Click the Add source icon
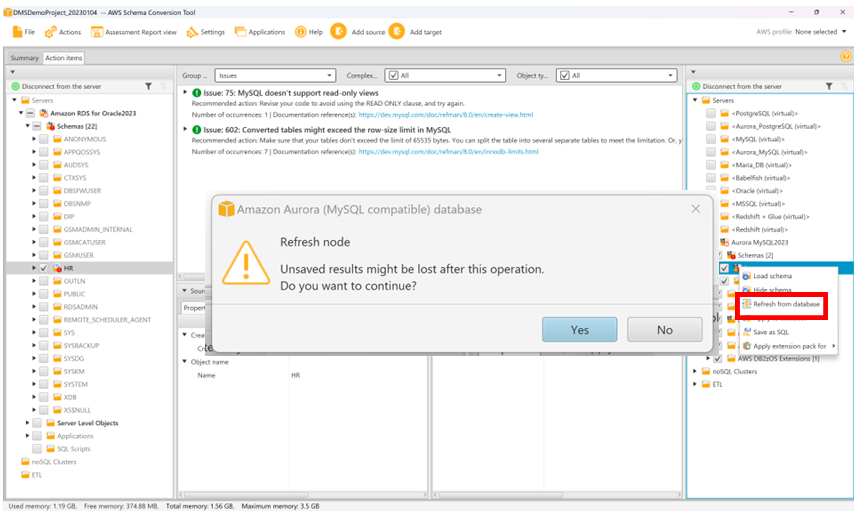This screenshot has height=511, width=854. coord(338,32)
